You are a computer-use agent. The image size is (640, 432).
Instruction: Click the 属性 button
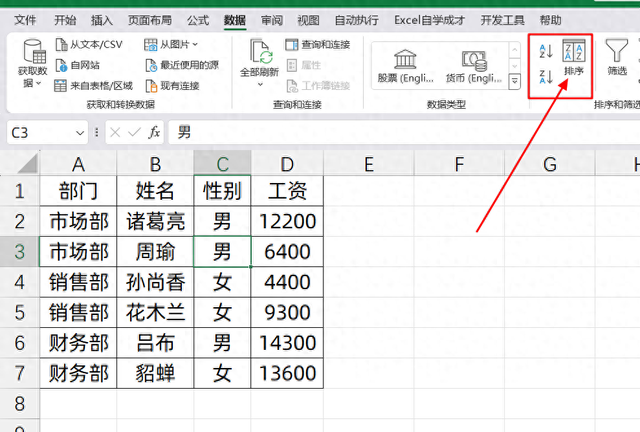coord(304,65)
